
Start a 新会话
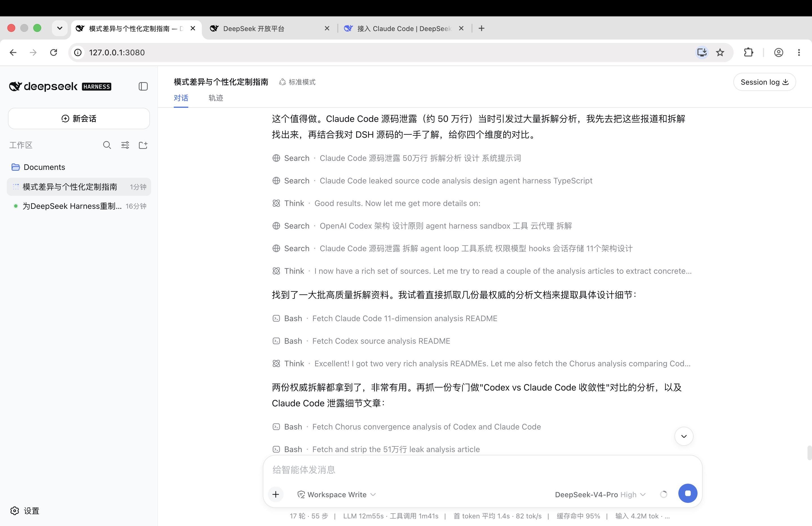(79, 119)
